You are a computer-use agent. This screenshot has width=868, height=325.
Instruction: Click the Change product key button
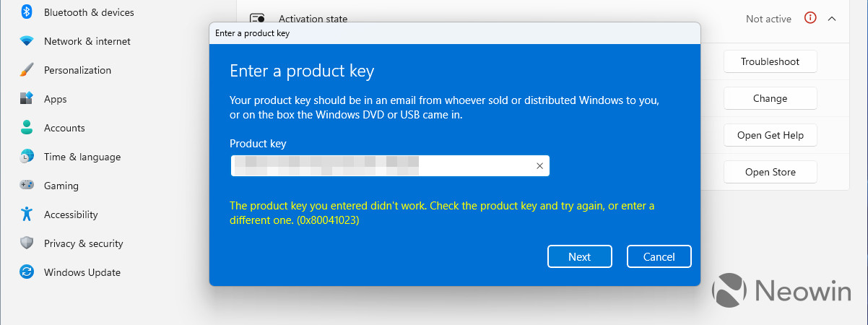[x=770, y=98]
